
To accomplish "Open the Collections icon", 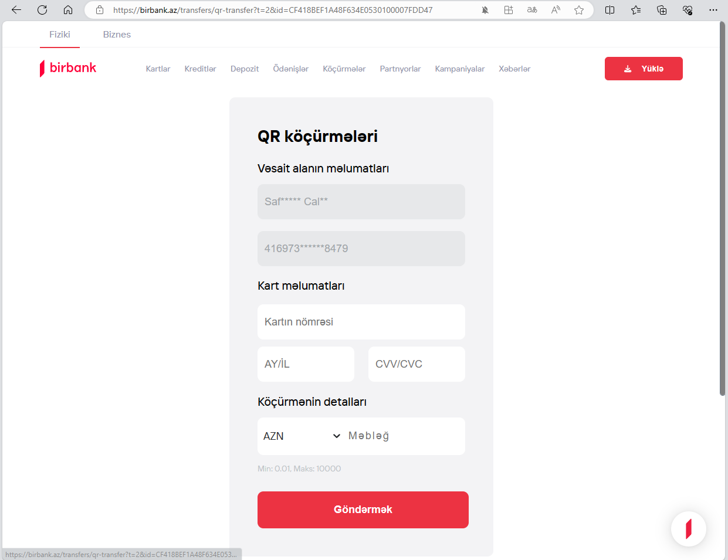I will [662, 10].
